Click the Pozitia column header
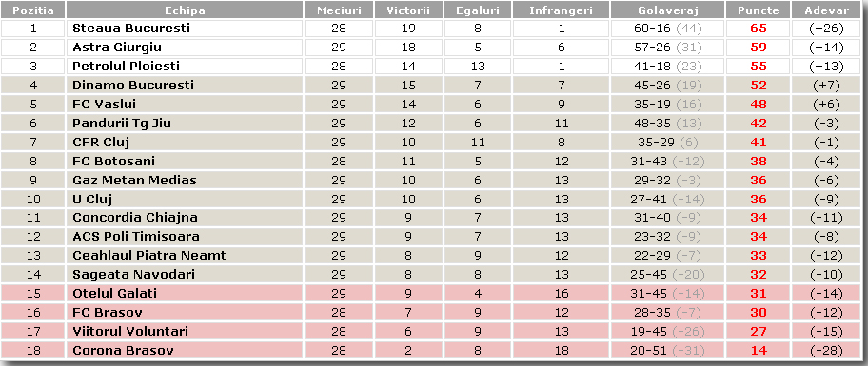This screenshot has width=868, height=366. 33,10
